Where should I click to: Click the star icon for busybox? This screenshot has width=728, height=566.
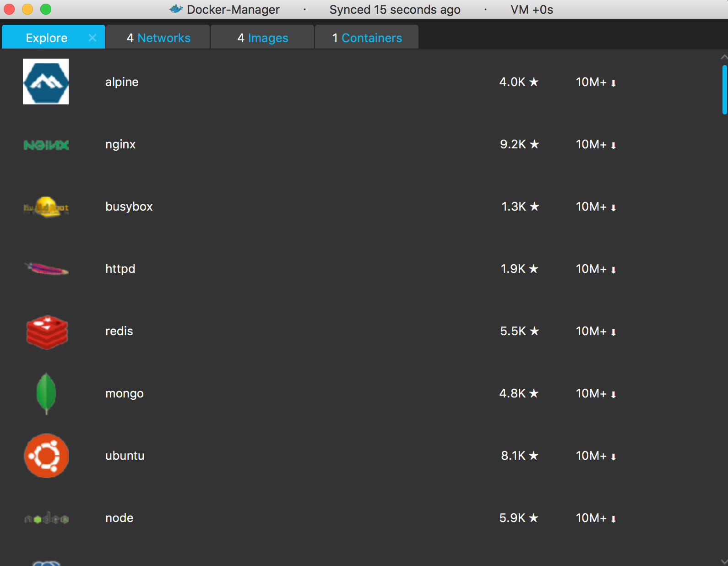coord(534,207)
